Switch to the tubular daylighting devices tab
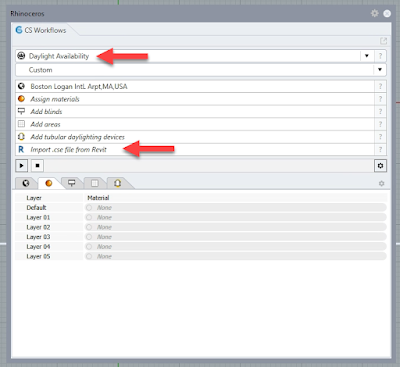The width and height of the screenshot is (400, 367). (x=117, y=183)
